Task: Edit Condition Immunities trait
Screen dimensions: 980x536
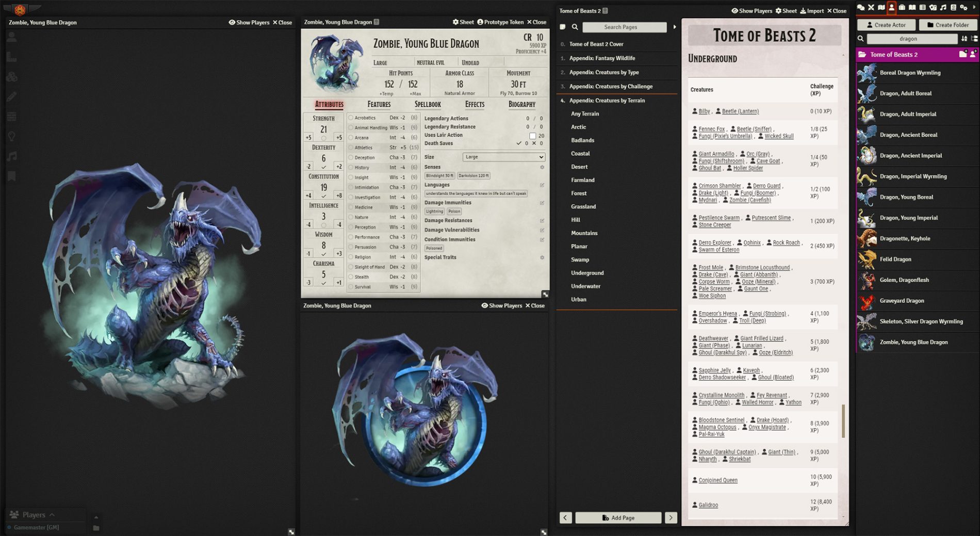Action: [542, 240]
